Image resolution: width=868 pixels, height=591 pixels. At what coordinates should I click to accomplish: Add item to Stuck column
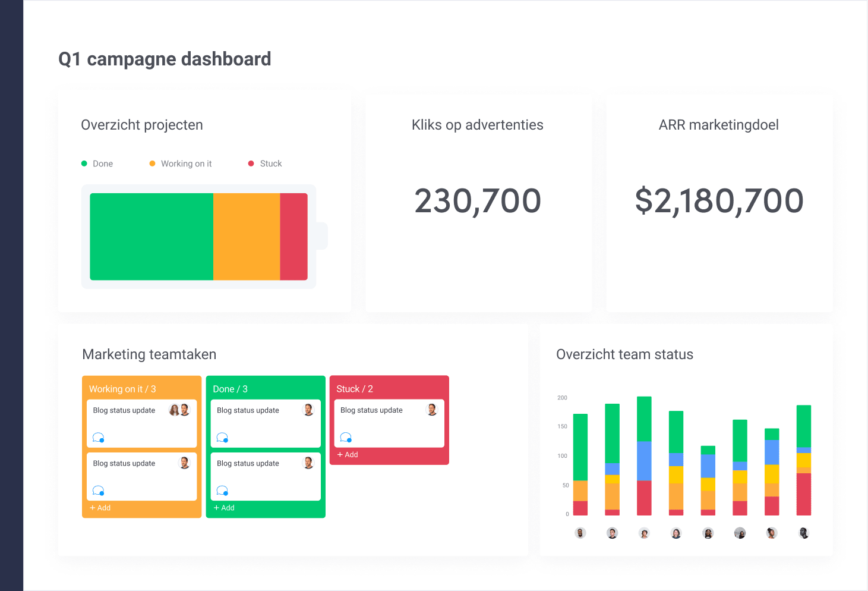click(348, 454)
